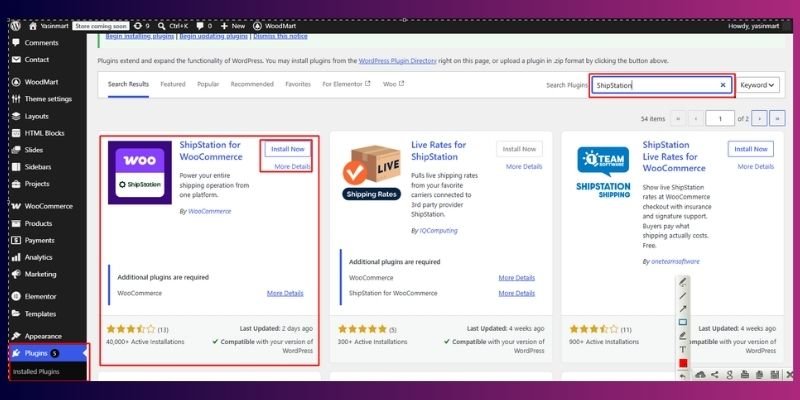Click the plus New button in admin bar
This screenshot has height=400, width=800.
[x=233, y=26]
